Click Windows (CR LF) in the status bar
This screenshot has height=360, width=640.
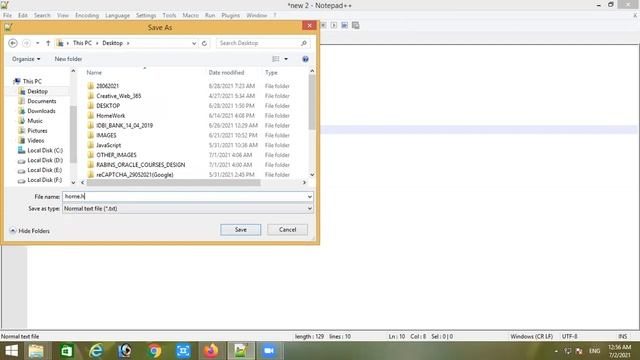(531, 337)
